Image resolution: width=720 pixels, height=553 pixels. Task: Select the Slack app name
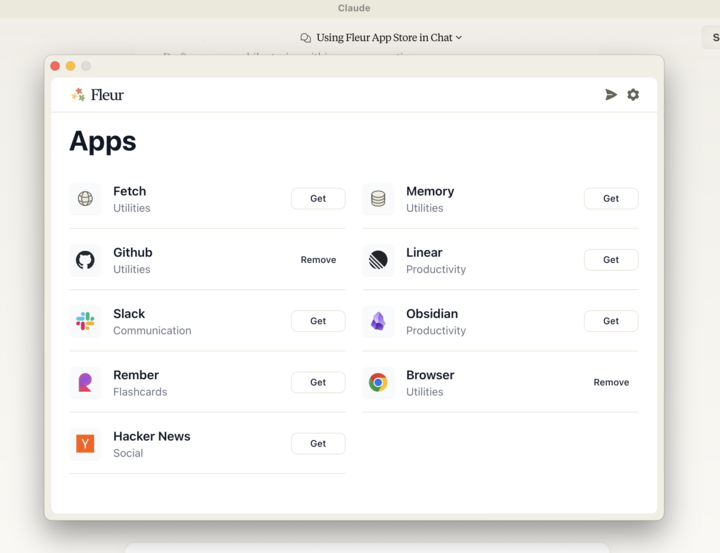pos(129,314)
